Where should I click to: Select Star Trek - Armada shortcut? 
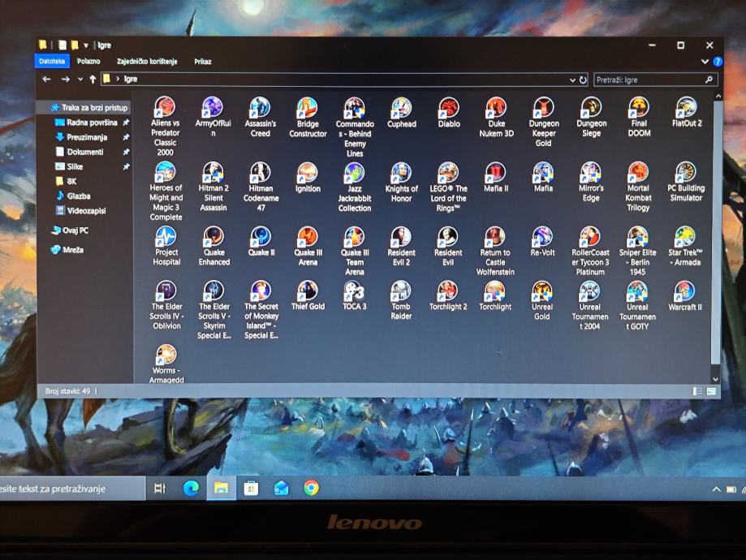tap(684, 246)
